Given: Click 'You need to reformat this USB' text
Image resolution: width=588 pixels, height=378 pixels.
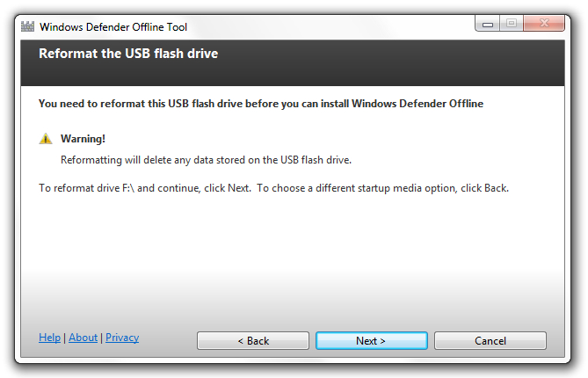Looking at the screenshot, I should pos(261,104).
